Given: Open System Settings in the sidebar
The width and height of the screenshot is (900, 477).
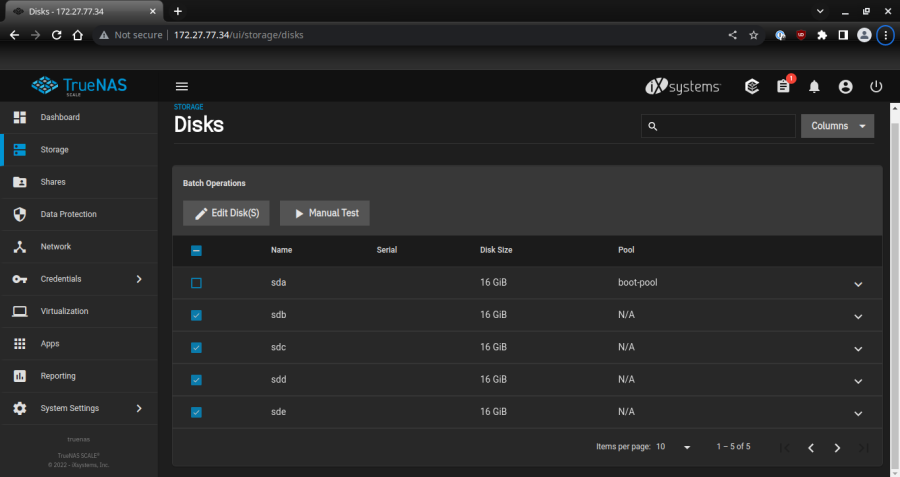Looking at the screenshot, I should tap(70, 408).
